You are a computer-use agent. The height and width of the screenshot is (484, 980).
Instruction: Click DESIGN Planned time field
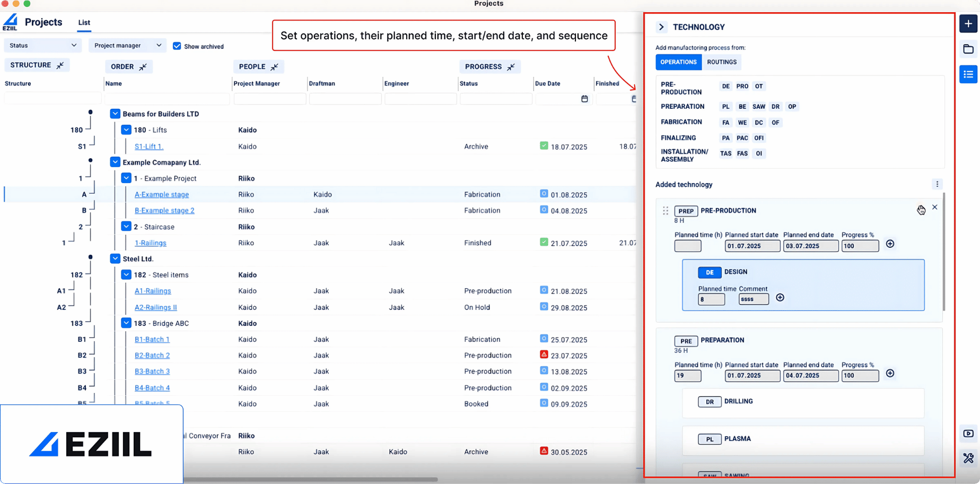(x=711, y=299)
